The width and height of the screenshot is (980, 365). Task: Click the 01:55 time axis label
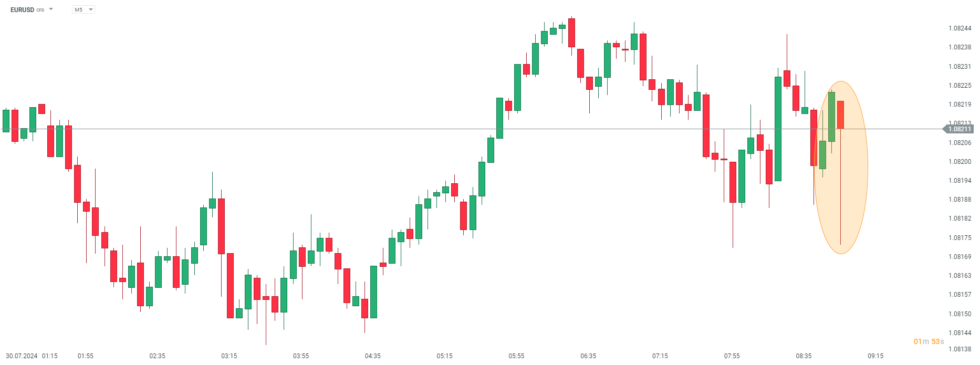(x=86, y=356)
